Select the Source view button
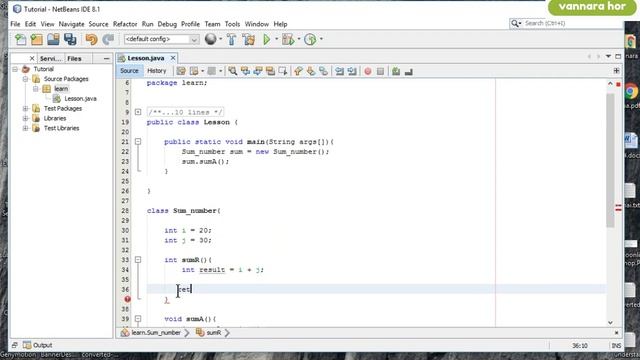The height and width of the screenshot is (360, 640). click(129, 71)
